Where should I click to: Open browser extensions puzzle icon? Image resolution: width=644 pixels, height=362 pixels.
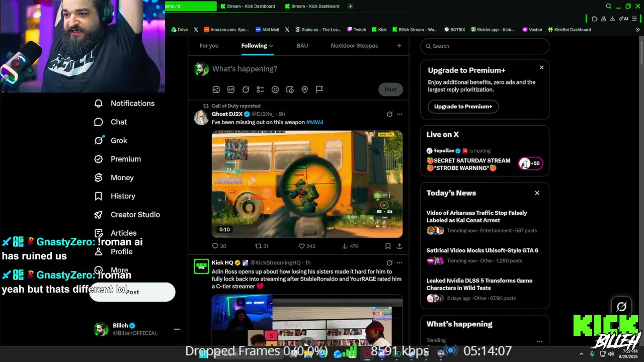coord(594,19)
